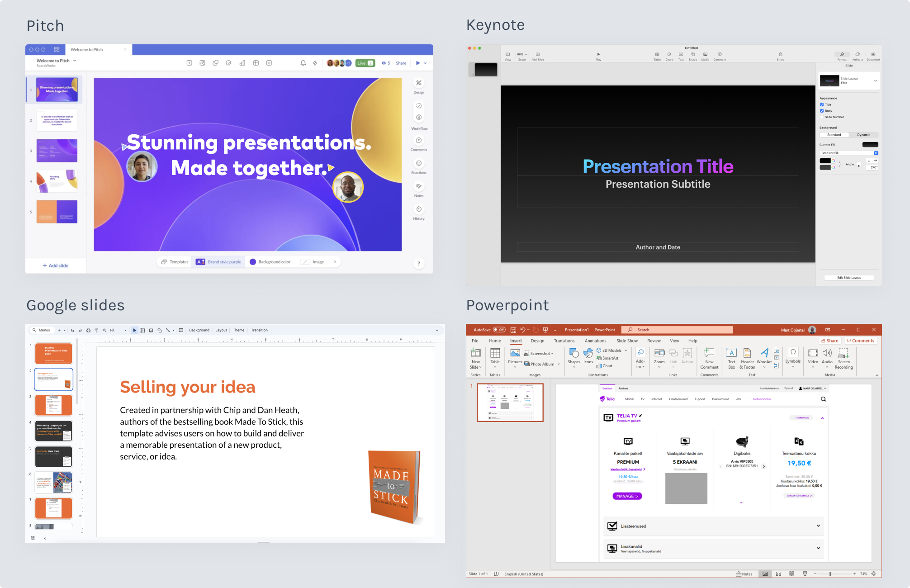
Task: Expand Lisateenused section in PowerPoint slide
Action: (x=818, y=526)
